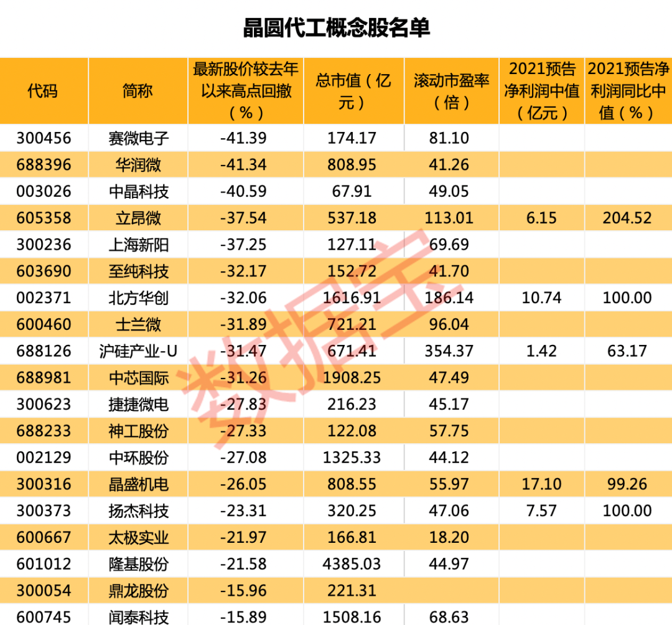Click the 华润微 name cell
This screenshot has width=672, height=625.
(138, 165)
